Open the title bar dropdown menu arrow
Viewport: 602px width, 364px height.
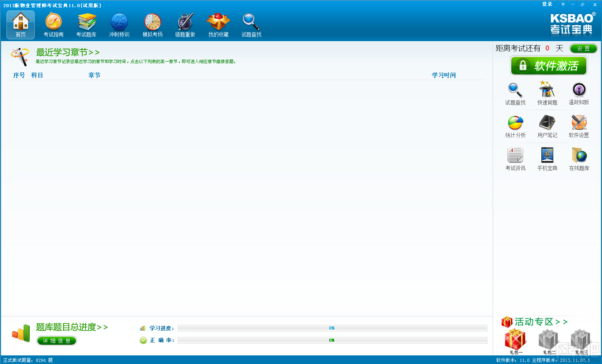[x=563, y=4]
